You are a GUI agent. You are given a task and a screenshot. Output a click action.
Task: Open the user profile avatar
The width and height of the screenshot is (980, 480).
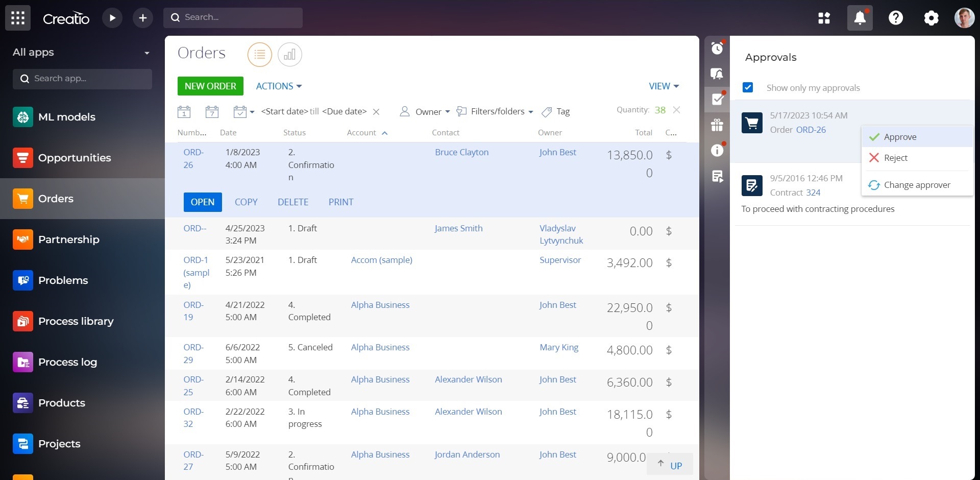964,18
